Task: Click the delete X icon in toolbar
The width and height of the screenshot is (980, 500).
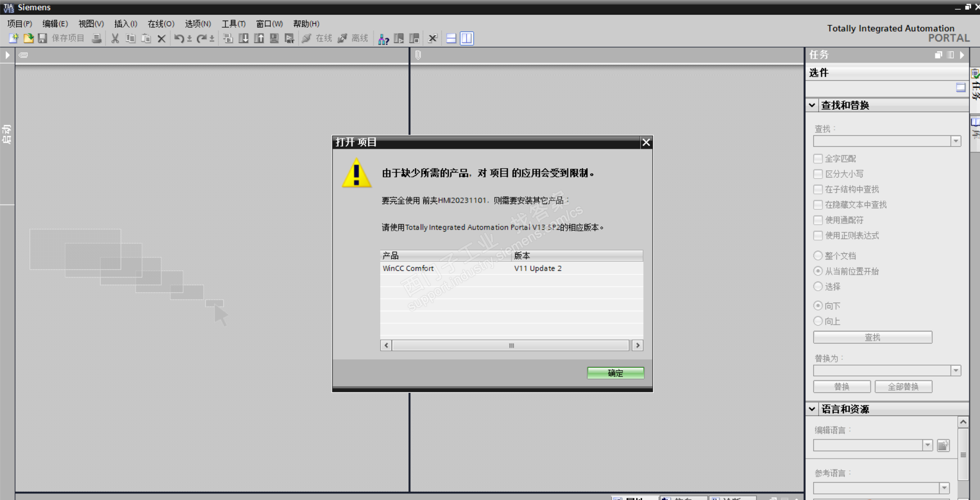Action: click(162, 38)
